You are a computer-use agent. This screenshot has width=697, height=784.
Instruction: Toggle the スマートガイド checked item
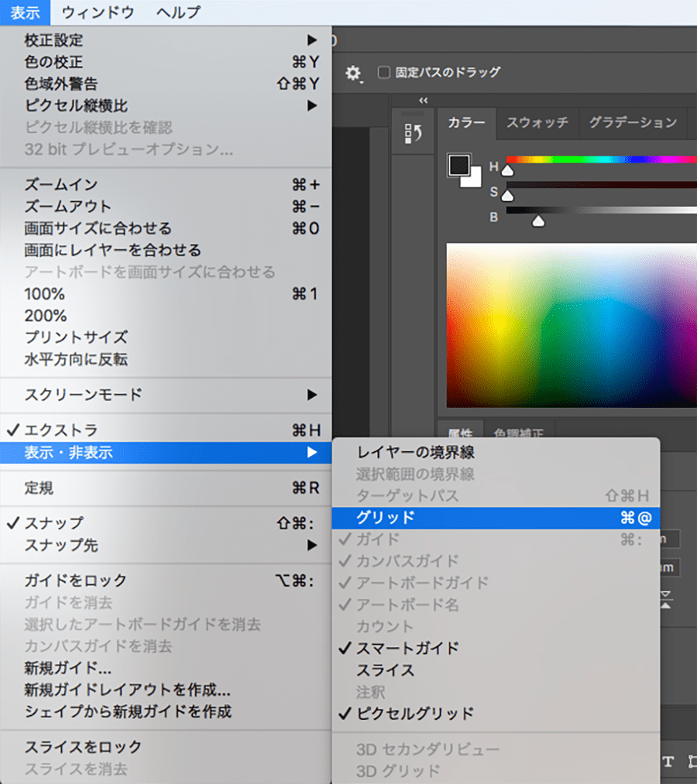[x=407, y=648]
